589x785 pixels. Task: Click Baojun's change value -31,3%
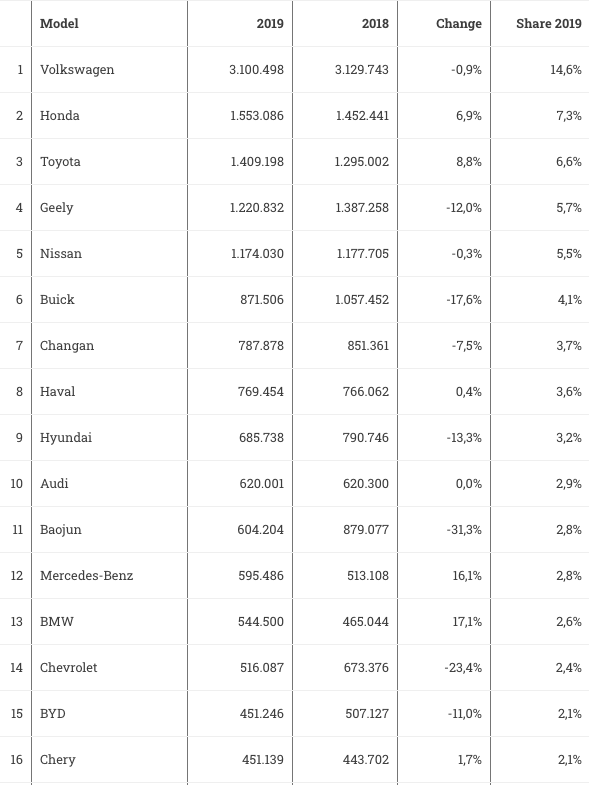pos(464,530)
